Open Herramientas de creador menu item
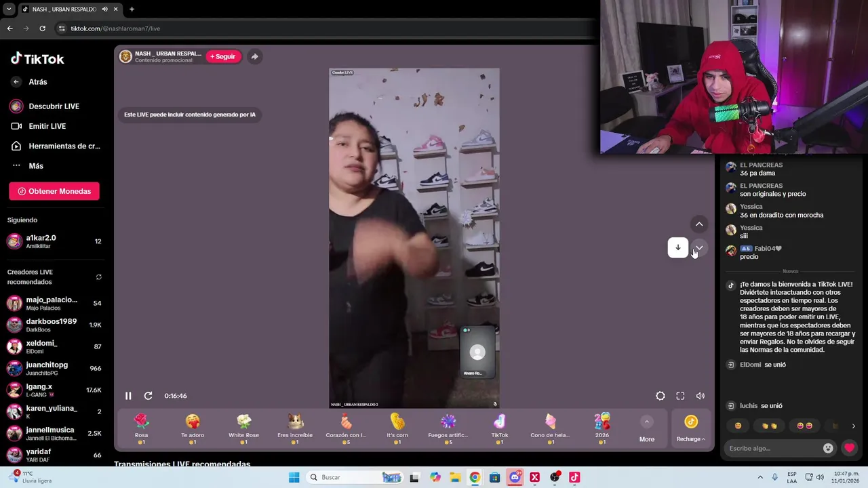Viewport: 868px width, 488px height. point(54,146)
